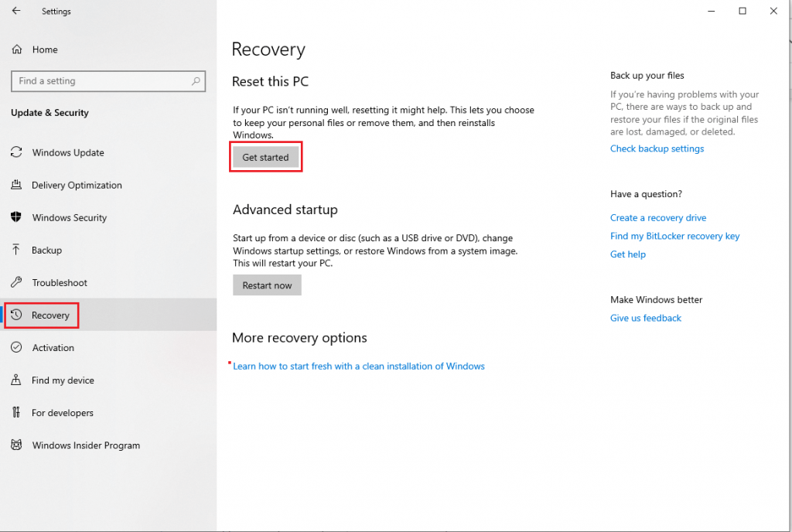792x532 pixels.
Task: Click the Recovery clock icon
Action: [x=16, y=315]
